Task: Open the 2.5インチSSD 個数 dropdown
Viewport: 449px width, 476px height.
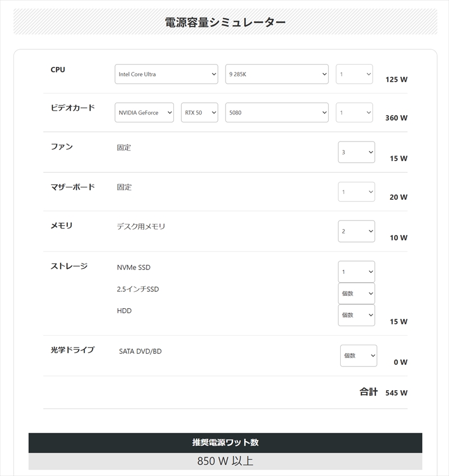Action: pyautogui.click(x=356, y=294)
